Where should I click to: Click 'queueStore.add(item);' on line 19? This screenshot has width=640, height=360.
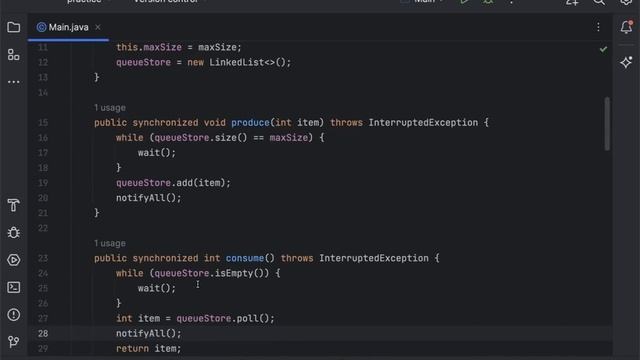point(173,183)
